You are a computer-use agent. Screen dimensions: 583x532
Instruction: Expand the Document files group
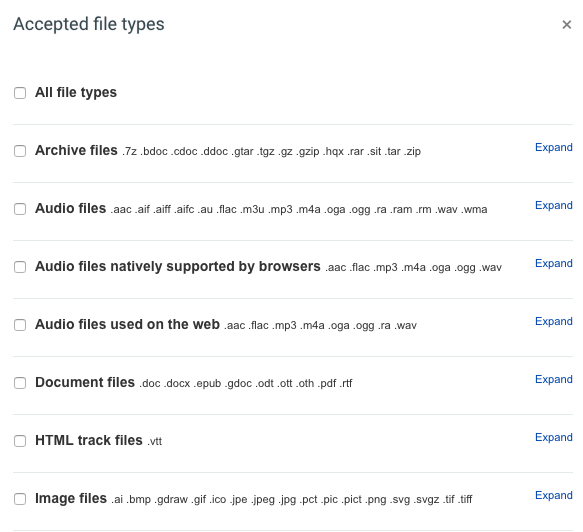554,380
